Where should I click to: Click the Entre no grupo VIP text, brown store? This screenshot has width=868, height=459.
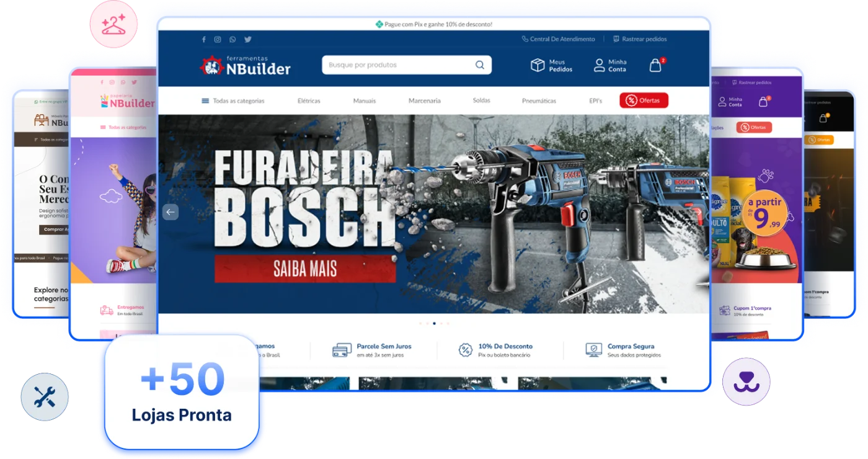53,101
